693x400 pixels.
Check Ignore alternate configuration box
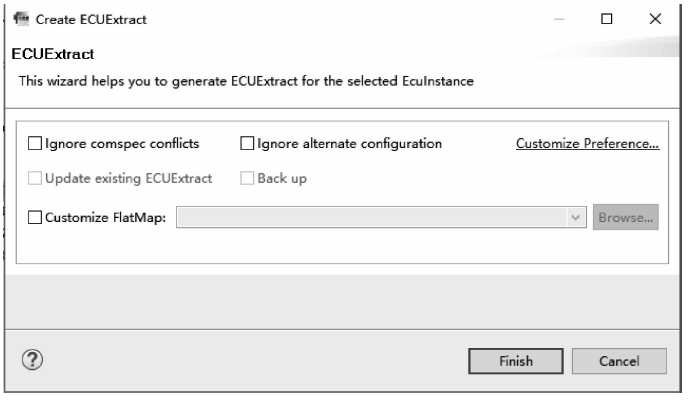248,144
